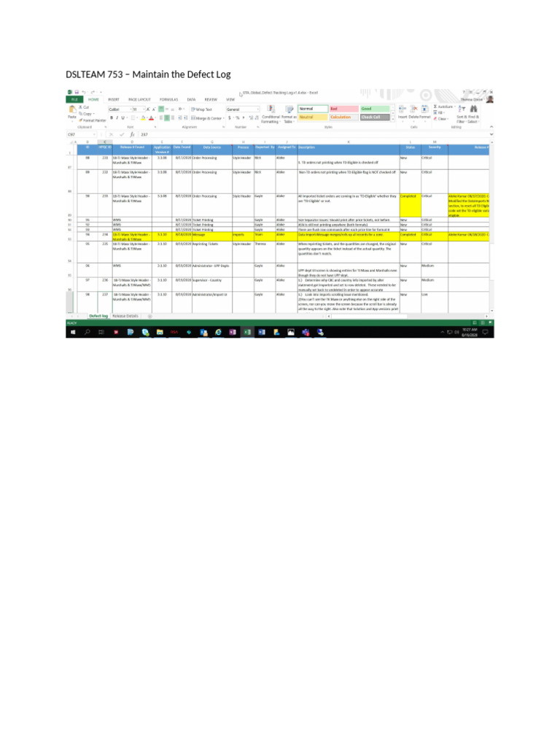Click the Paste icon in Clipboard group

[72, 109]
